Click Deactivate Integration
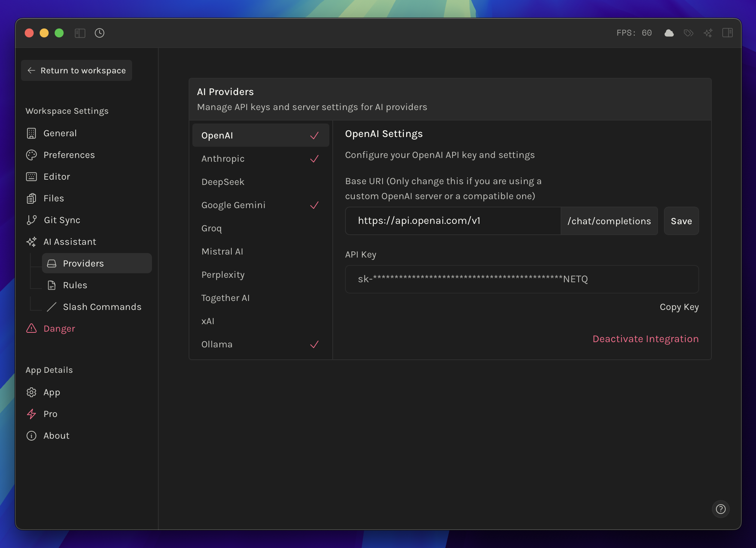Image resolution: width=756 pixels, height=548 pixels. pyautogui.click(x=646, y=339)
